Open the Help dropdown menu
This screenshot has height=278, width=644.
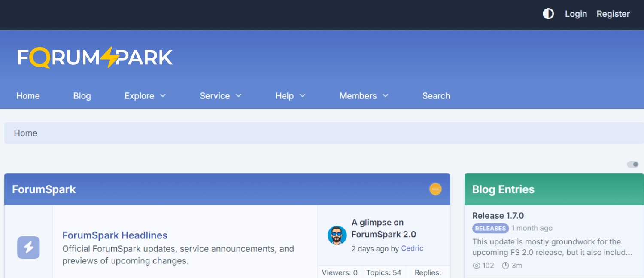(290, 96)
